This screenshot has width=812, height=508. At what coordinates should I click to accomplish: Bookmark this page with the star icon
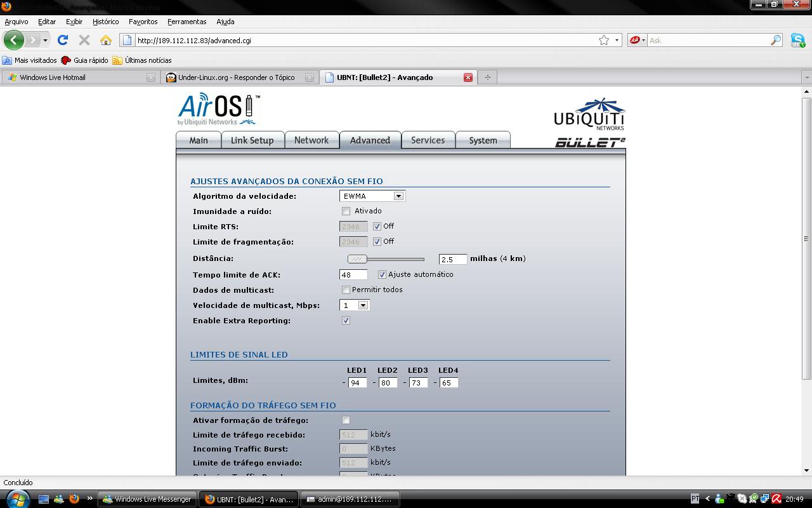(x=604, y=40)
